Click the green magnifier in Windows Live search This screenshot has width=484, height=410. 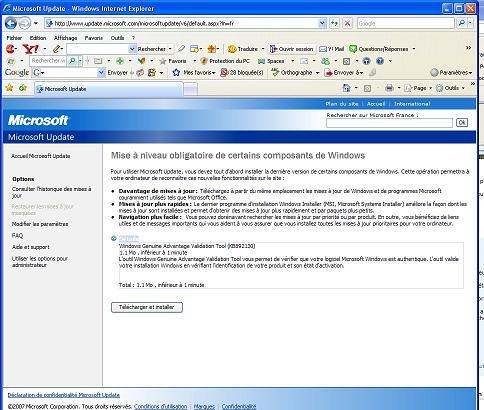[72, 61]
